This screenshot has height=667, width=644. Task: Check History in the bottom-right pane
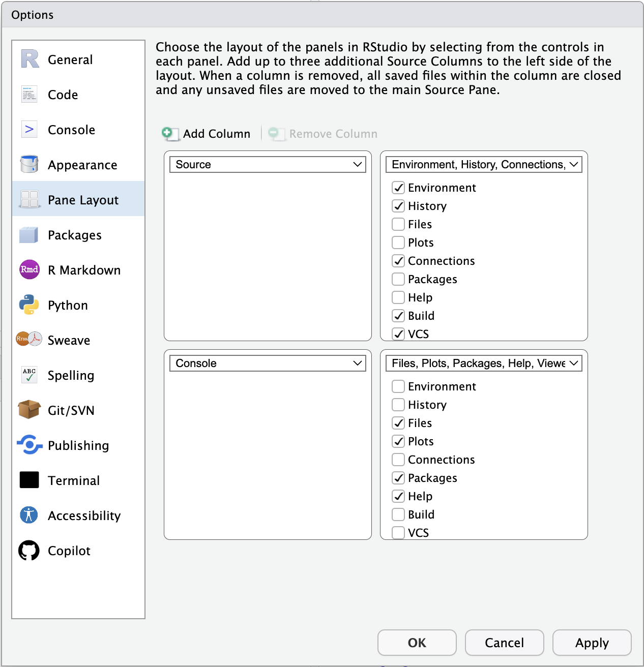398,405
